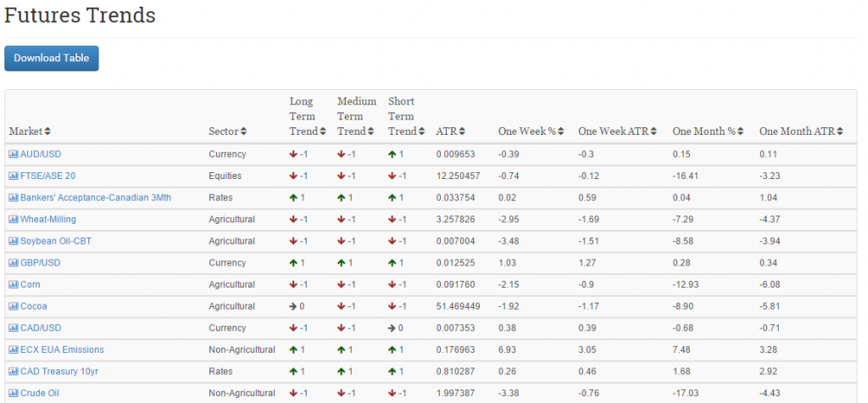Open the CAD/USD market link
868x403 pixels.
(x=41, y=327)
